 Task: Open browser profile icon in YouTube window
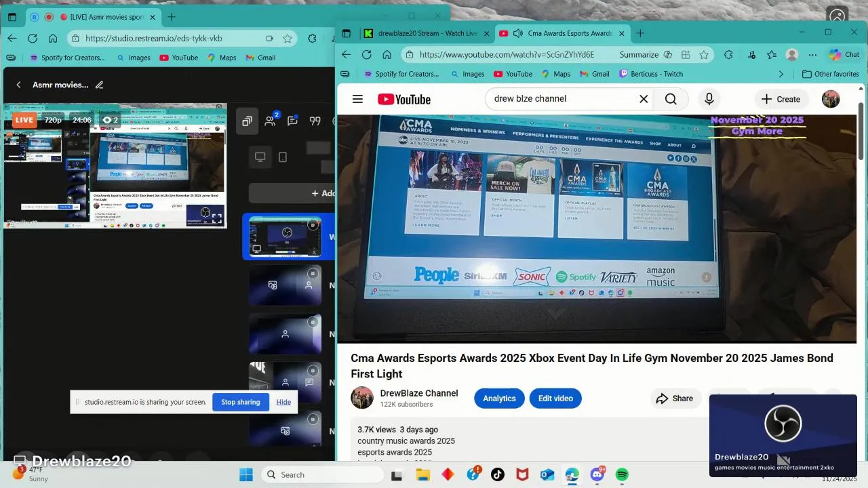[791, 55]
